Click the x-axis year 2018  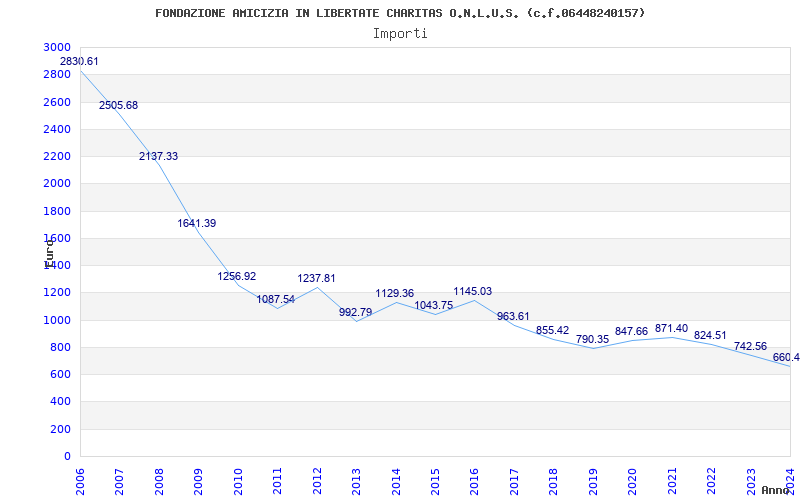click(x=553, y=482)
